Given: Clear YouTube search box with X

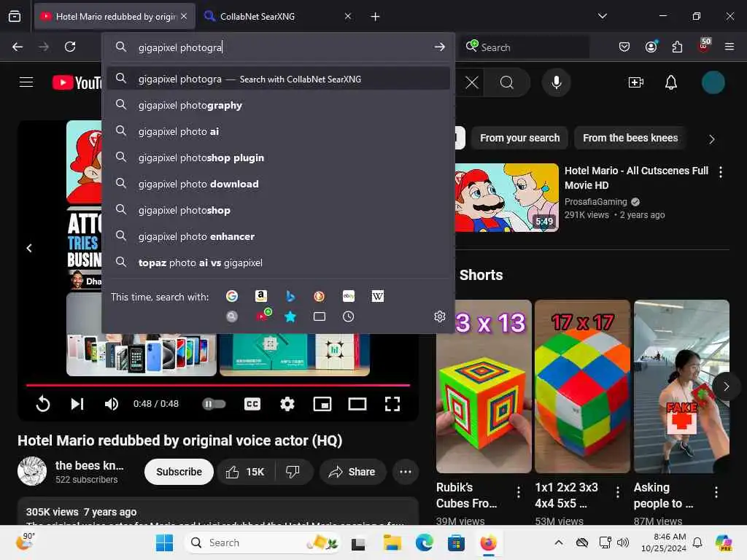Looking at the screenshot, I should tap(472, 82).
